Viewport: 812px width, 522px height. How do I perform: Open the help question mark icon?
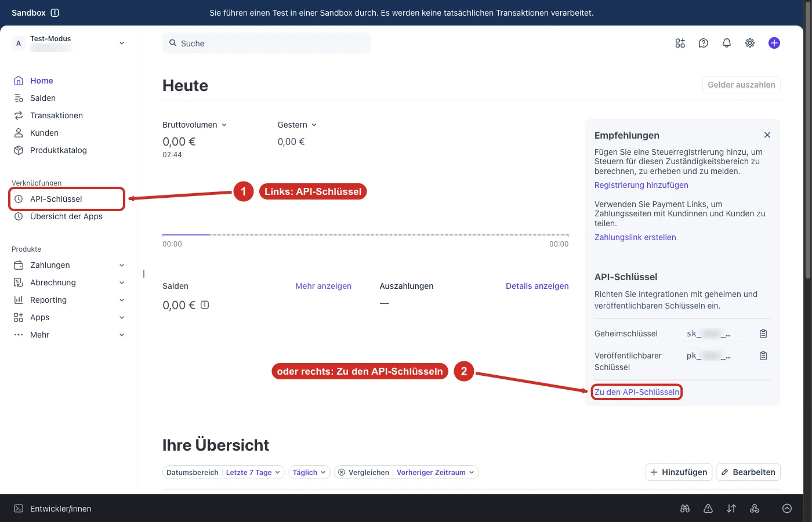click(x=704, y=43)
